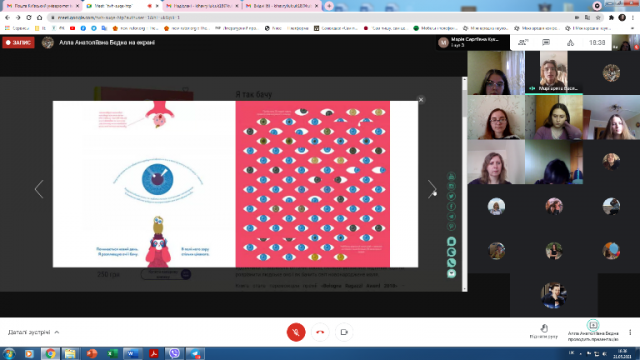Image resolution: width=640 pixels, height=360 pixels.
Task: Raise hand in the meeting
Action: coord(544,331)
